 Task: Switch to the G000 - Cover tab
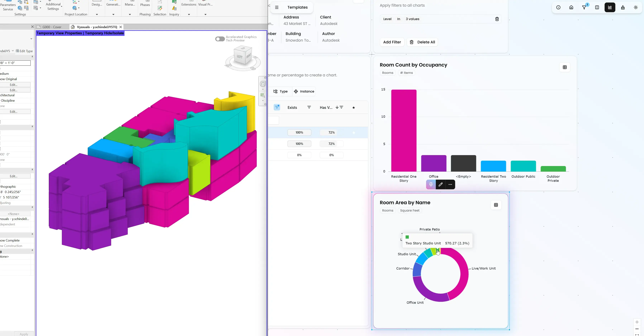52,27
